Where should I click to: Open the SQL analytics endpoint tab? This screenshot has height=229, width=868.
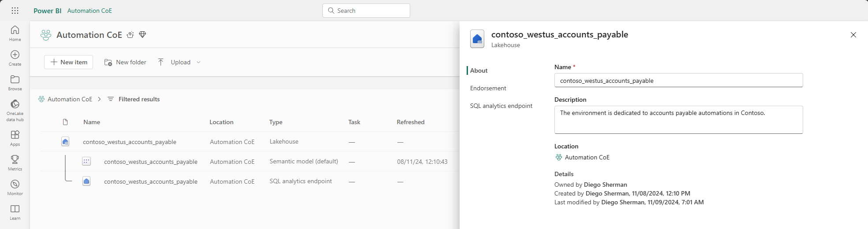tap(501, 106)
